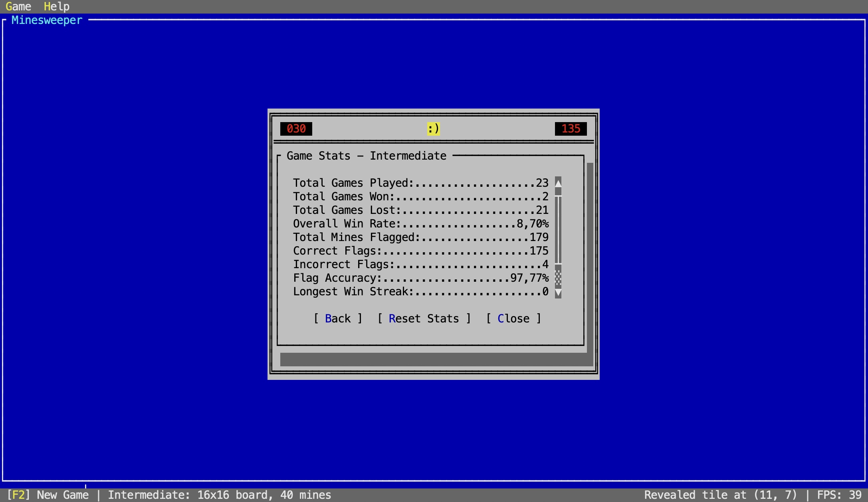
Task: Select the Overall Win Rate row
Action: (x=420, y=223)
